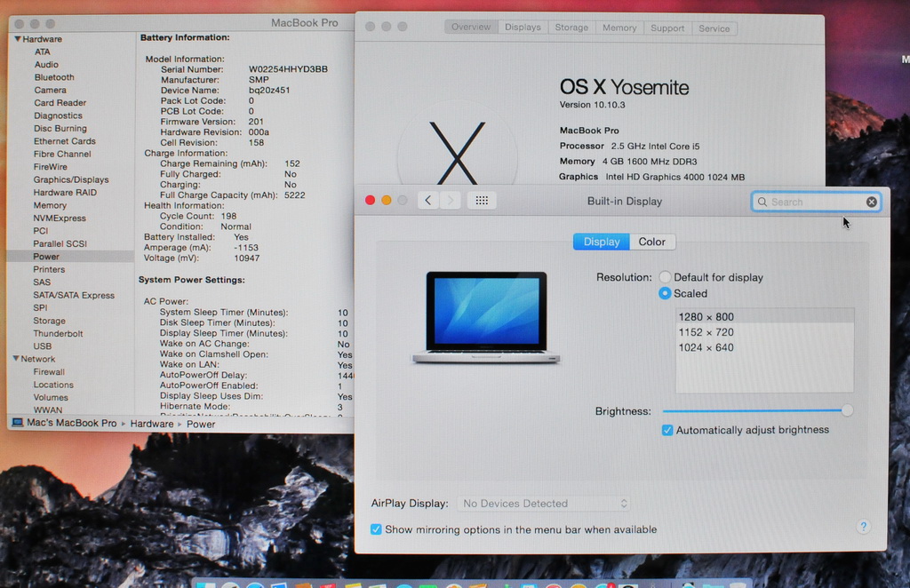Select Printers in the sidebar

coord(49,269)
